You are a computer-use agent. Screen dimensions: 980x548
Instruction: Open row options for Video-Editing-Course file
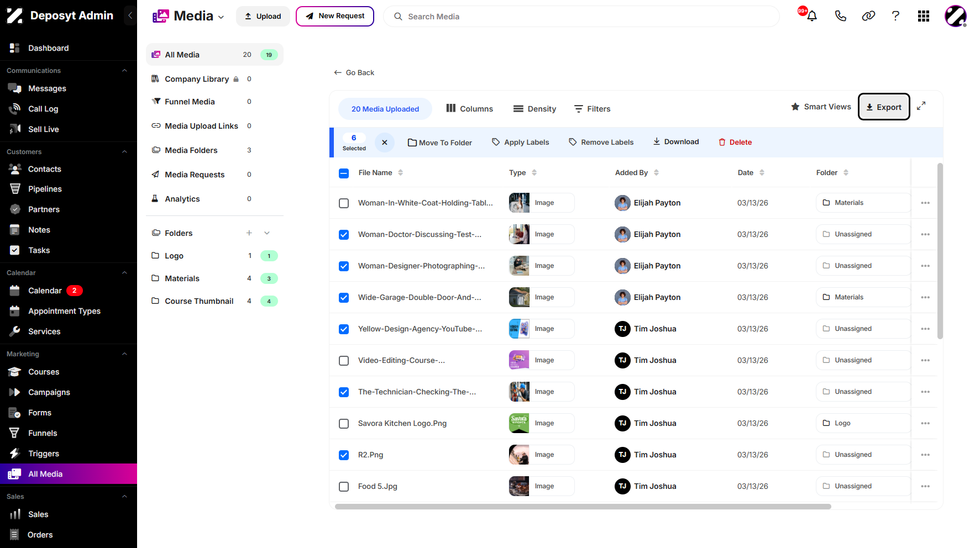point(925,360)
